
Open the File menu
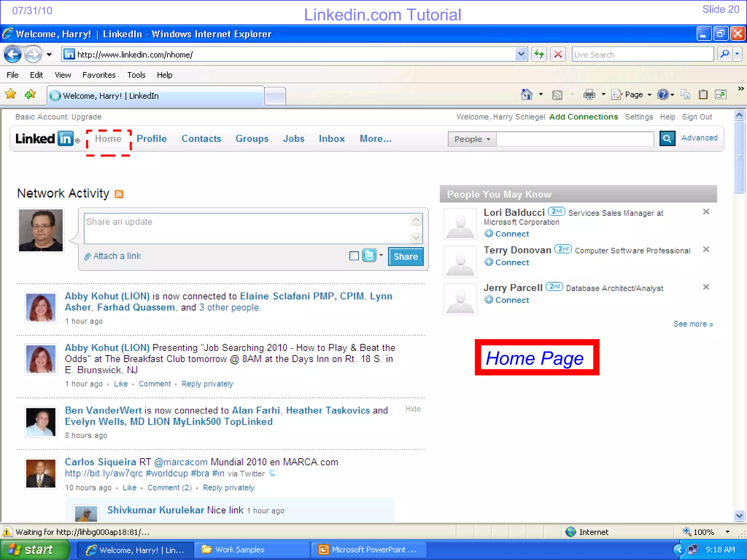[x=12, y=75]
